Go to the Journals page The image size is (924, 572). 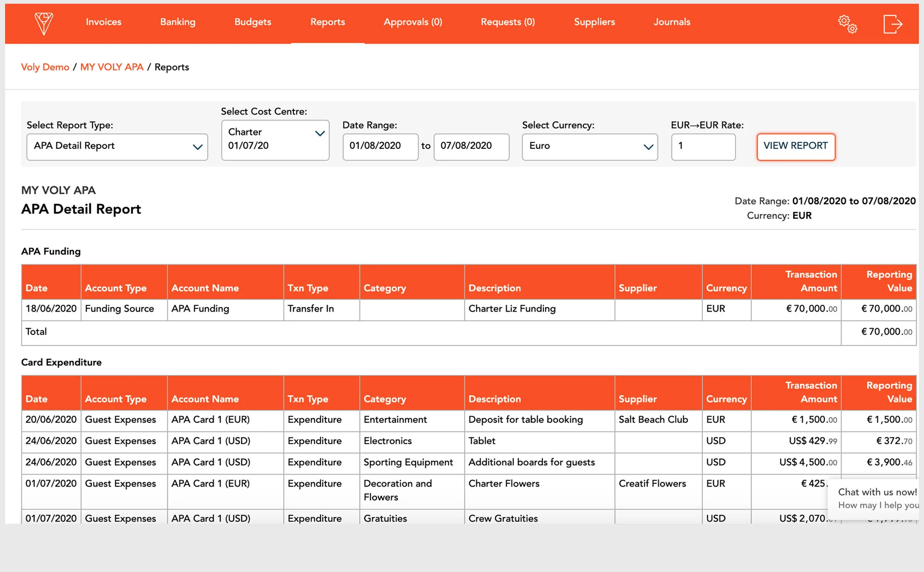click(x=671, y=22)
